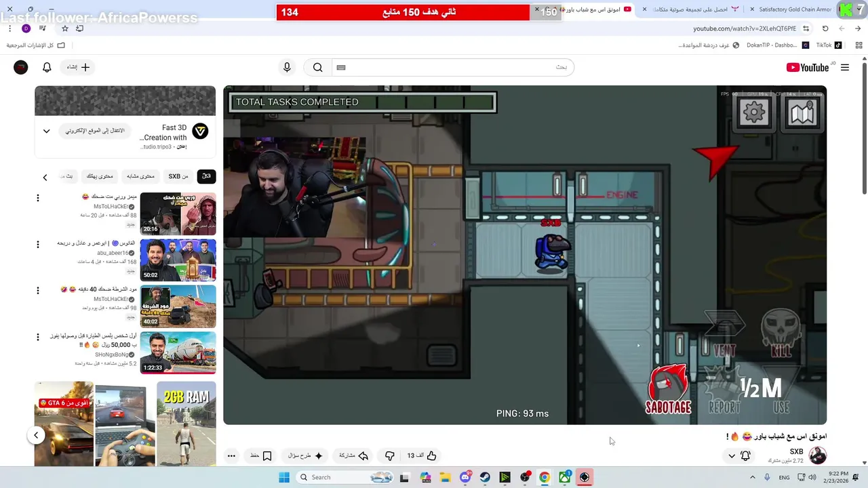Expand the Fast 3D Creation ad chevron
The image size is (868, 488).
click(x=46, y=131)
